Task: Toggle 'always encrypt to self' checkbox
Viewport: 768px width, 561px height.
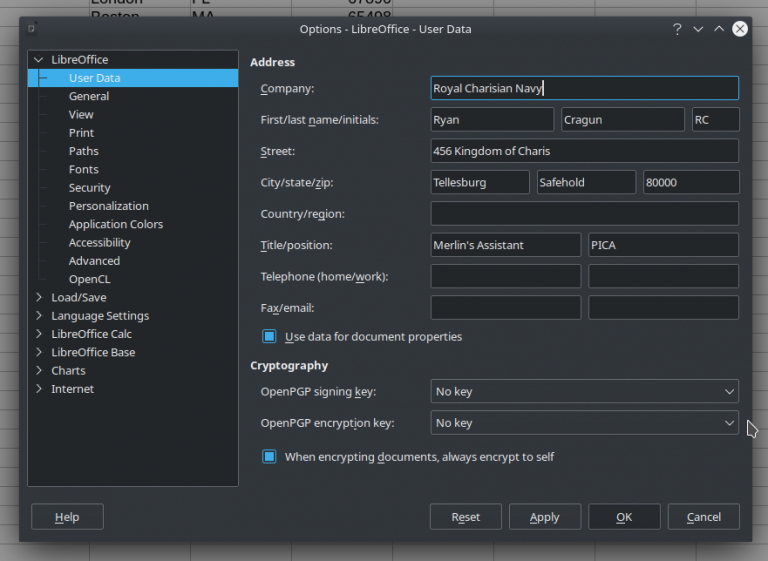Action: coord(269,457)
